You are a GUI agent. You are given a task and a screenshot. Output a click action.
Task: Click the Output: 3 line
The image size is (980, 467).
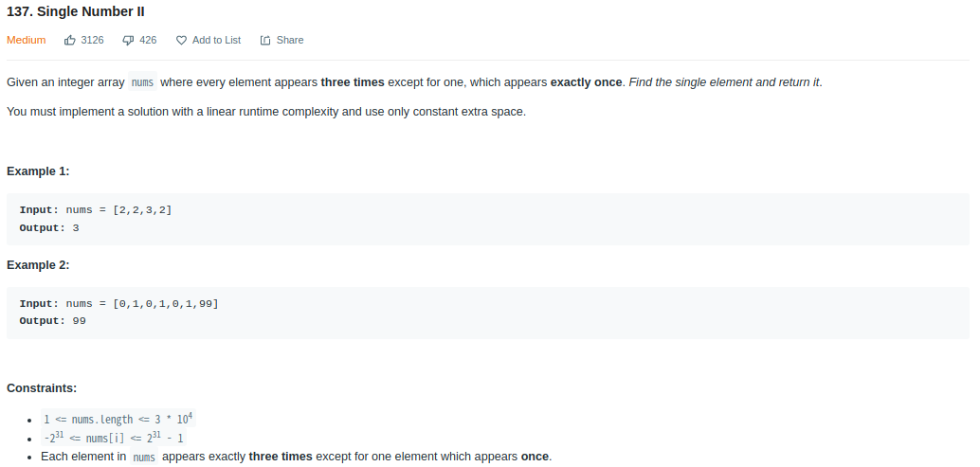tap(49, 228)
